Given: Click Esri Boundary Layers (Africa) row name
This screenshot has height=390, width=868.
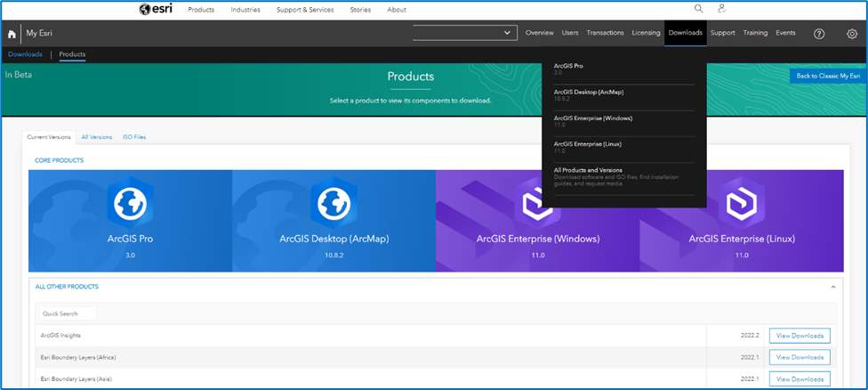Looking at the screenshot, I should (78, 357).
